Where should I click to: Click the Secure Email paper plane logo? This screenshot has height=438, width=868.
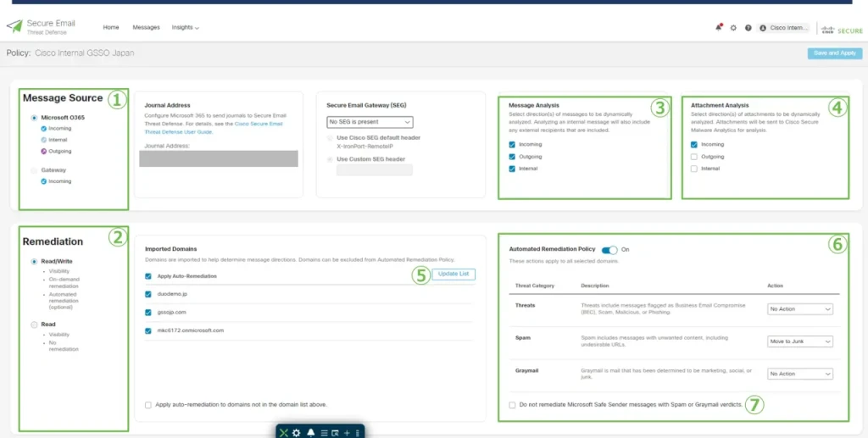click(x=14, y=26)
